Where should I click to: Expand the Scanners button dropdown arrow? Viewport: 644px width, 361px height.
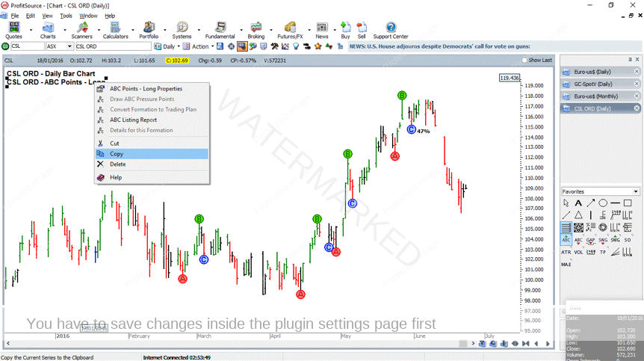click(x=99, y=30)
